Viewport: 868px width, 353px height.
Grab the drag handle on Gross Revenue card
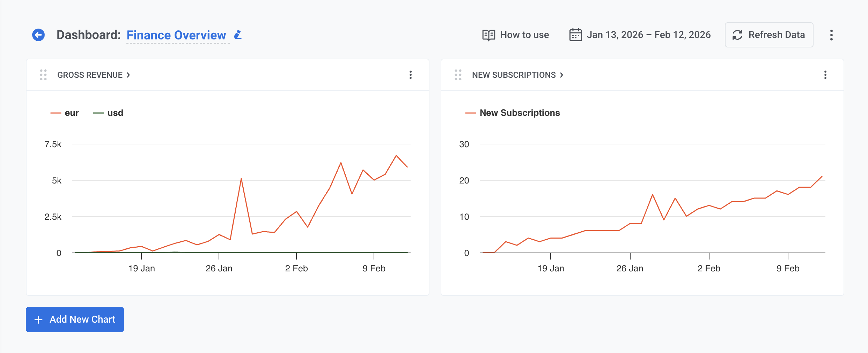pyautogui.click(x=43, y=75)
